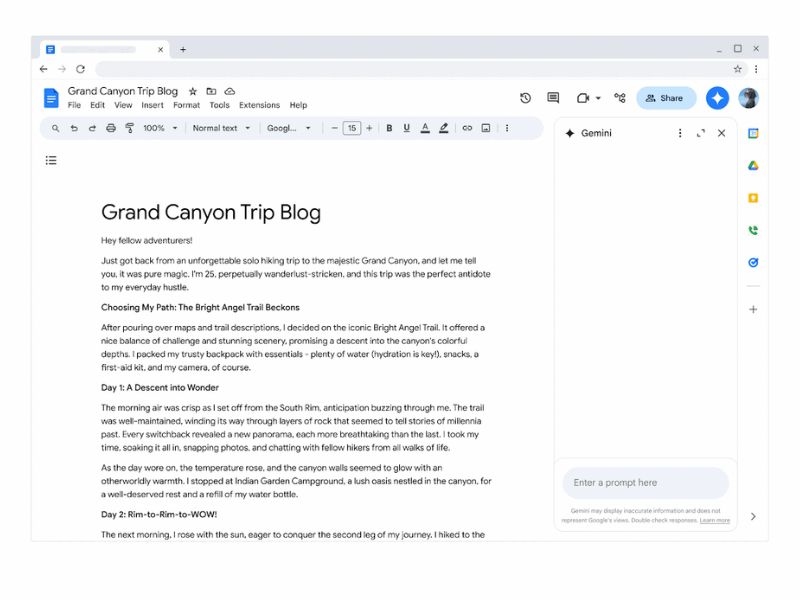The height and width of the screenshot is (600, 800).
Task: Click the Share button
Action: (665, 98)
